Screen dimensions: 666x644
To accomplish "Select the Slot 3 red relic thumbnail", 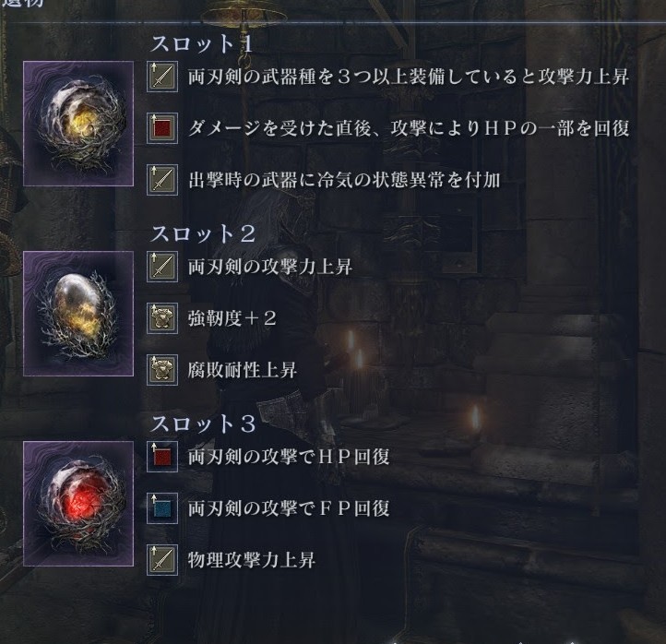I will coord(78,504).
